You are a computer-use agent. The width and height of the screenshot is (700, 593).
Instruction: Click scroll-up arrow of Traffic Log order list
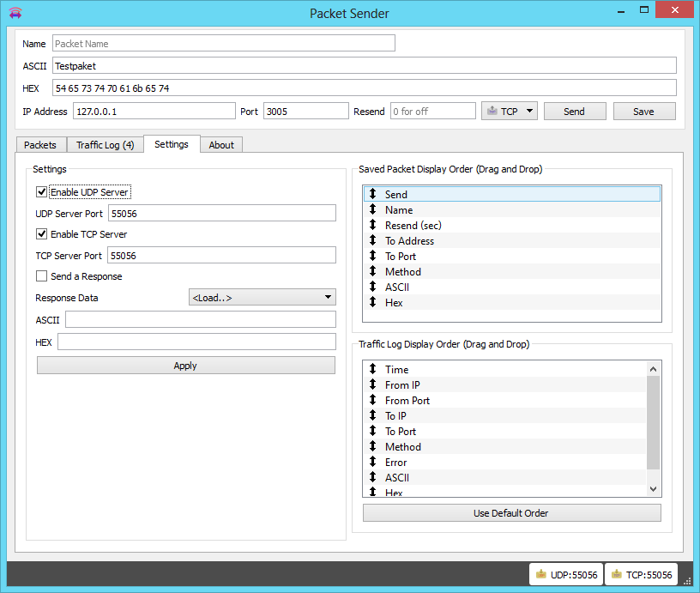click(x=653, y=369)
